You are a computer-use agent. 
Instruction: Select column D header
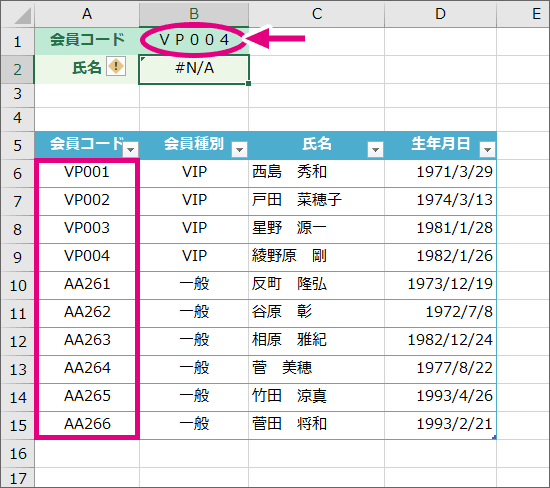(440, 14)
